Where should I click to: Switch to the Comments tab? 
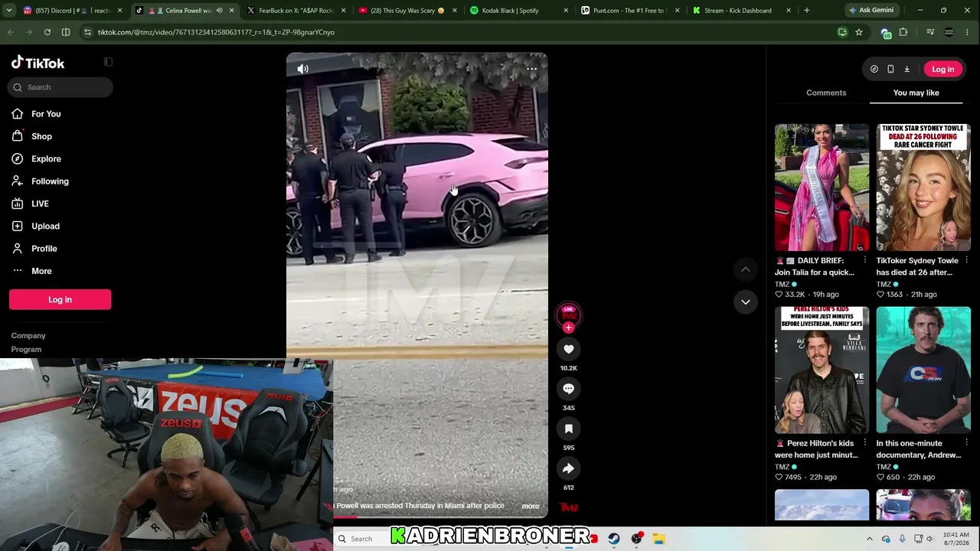click(826, 93)
